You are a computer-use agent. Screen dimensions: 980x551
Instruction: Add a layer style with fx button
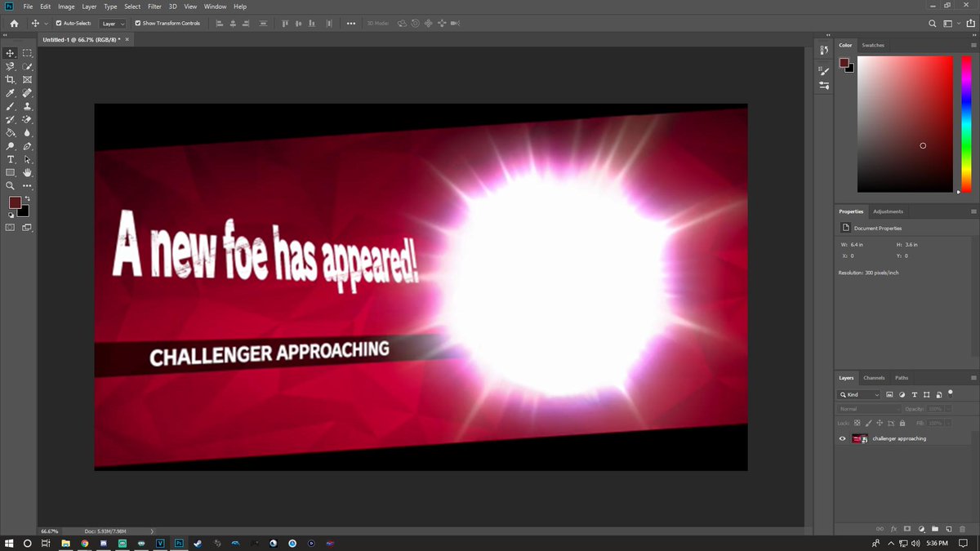point(893,528)
